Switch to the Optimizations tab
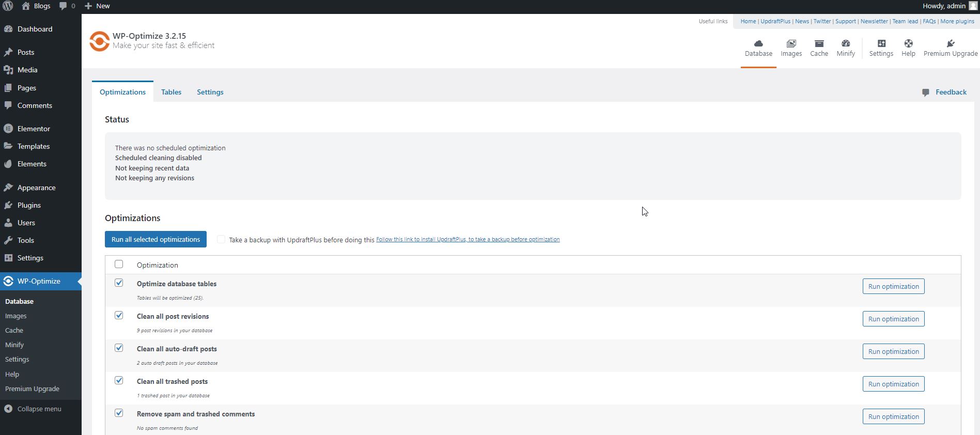 click(122, 92)
